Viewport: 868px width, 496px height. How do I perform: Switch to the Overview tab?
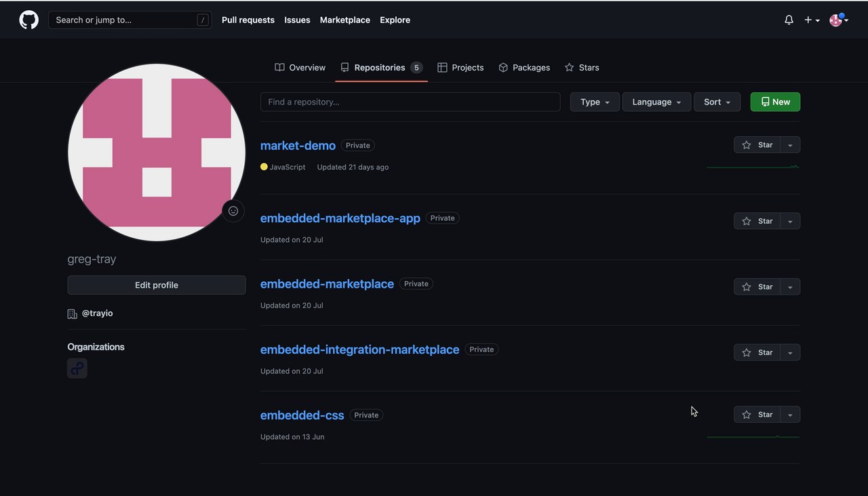300,67
